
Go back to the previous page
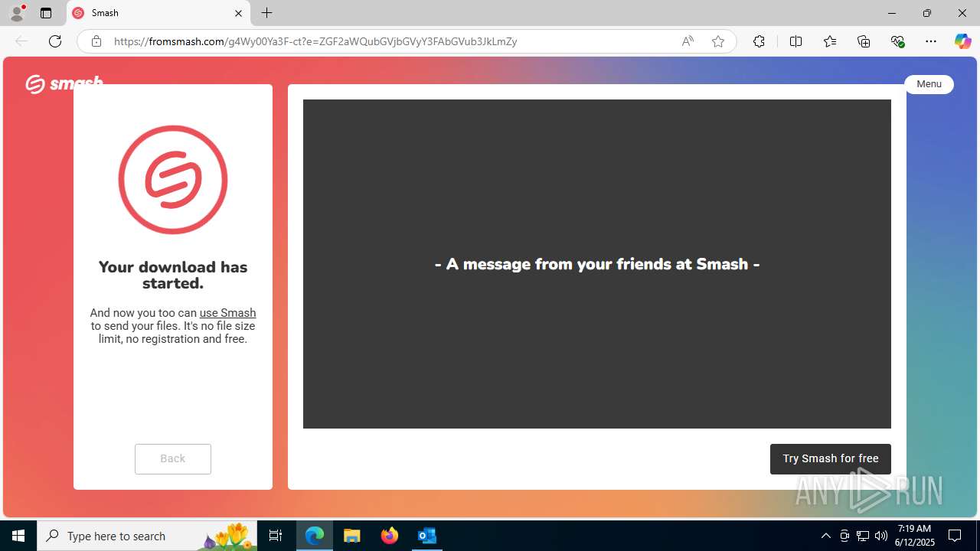(x=21, y=41)
